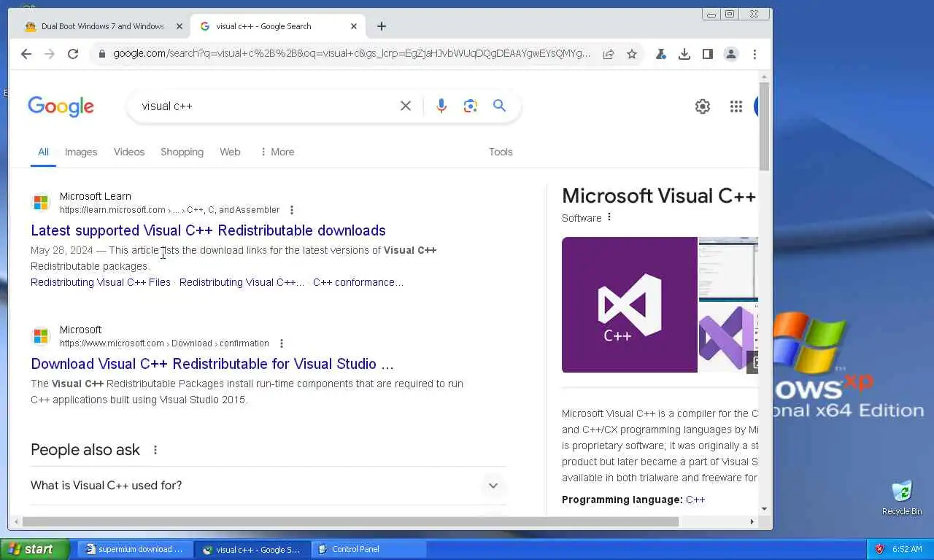Click the Visual Studio screenshot thumbnail
This screenshot has height=560, width=934.
click(728, 269)
